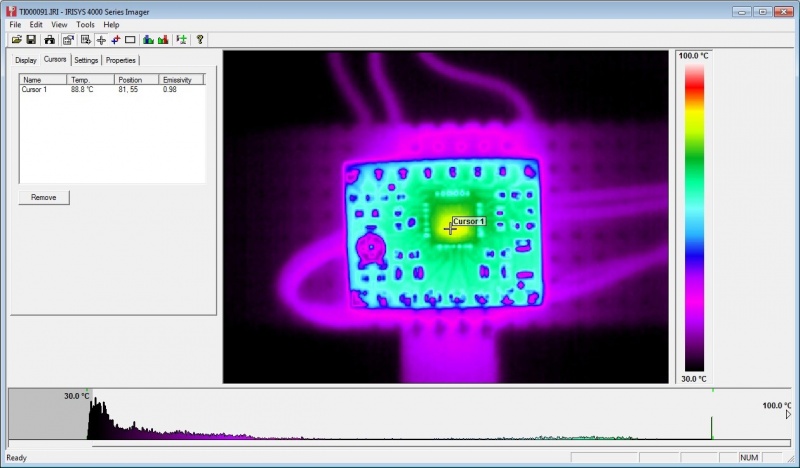Viewport: 800px width, 468px height.
Task: Click the crosshair marker on the hot chip
Action: point(450,229)
